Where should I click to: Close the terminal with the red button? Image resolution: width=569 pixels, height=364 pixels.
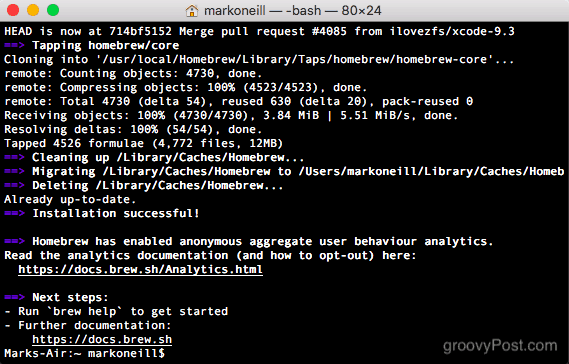(x=13, y=10)
